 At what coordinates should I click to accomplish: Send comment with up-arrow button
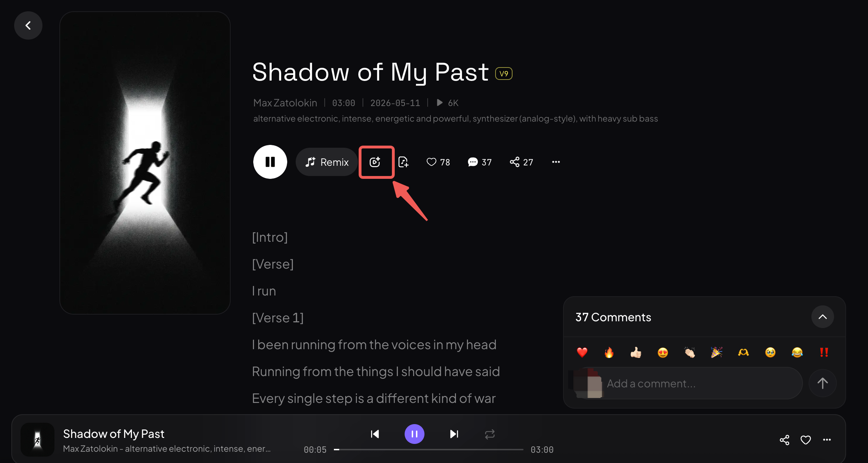click(823, 383)
